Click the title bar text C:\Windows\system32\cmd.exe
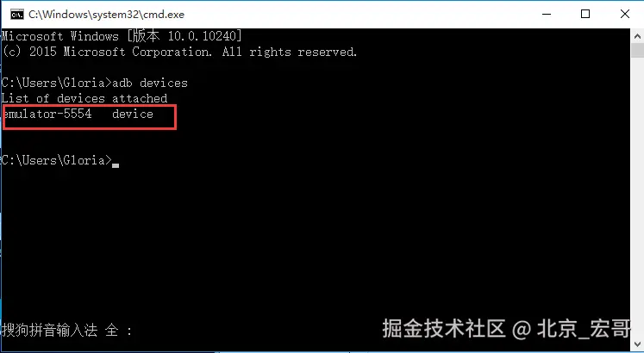Image resolution: width=644 pixels, height=353 pixels. click(x=106, y=15)
